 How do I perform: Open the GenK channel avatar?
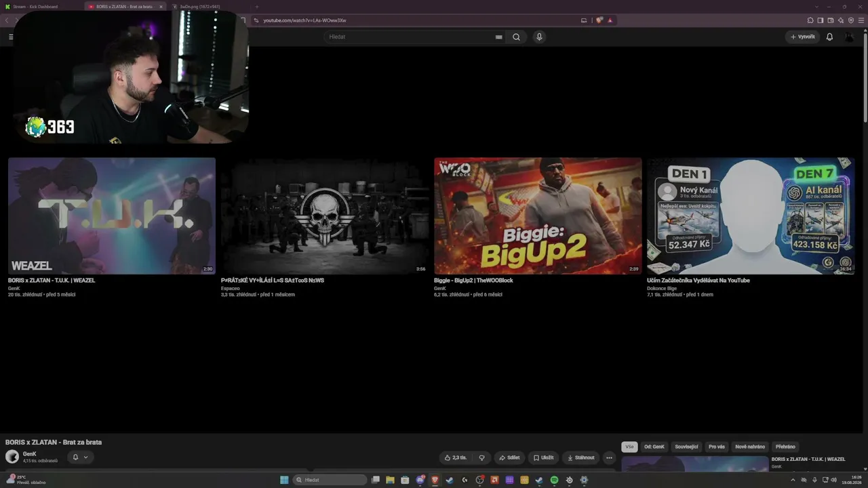(12, 457)
